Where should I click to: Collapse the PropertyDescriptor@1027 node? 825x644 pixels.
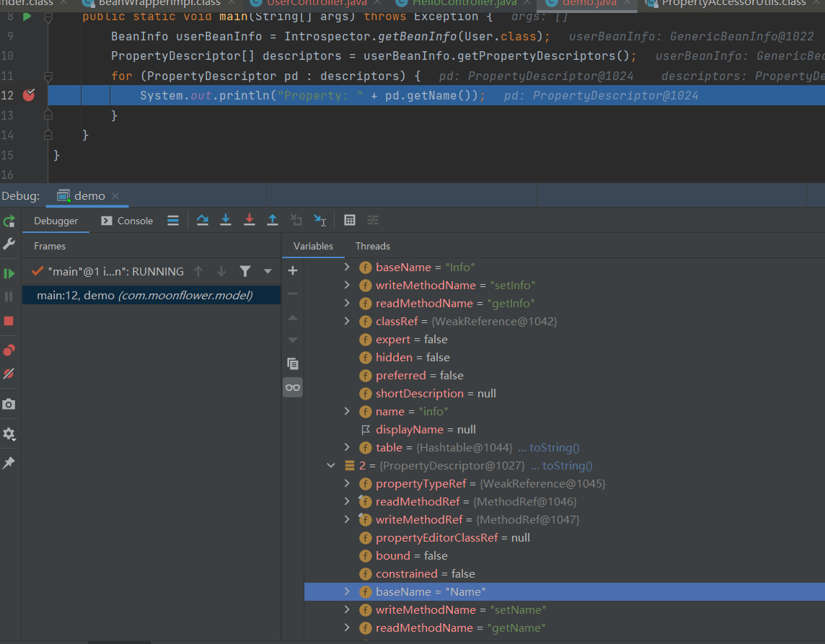point(332,466)
